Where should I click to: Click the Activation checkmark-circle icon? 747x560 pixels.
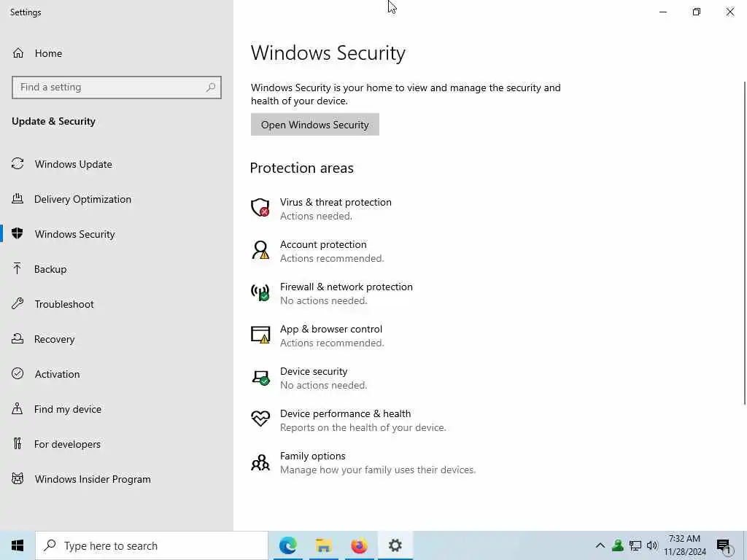pos(18,373)
